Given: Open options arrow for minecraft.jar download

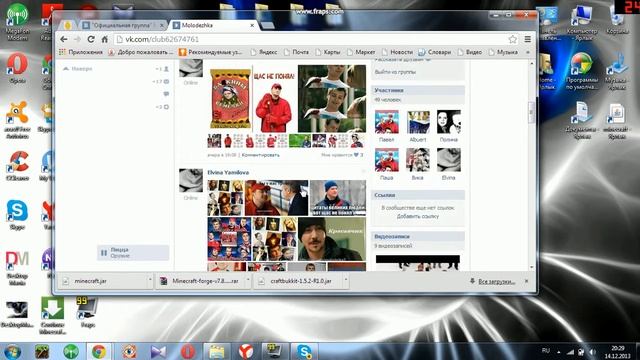Looking at the screenshot, I should [x=150, y=281].
